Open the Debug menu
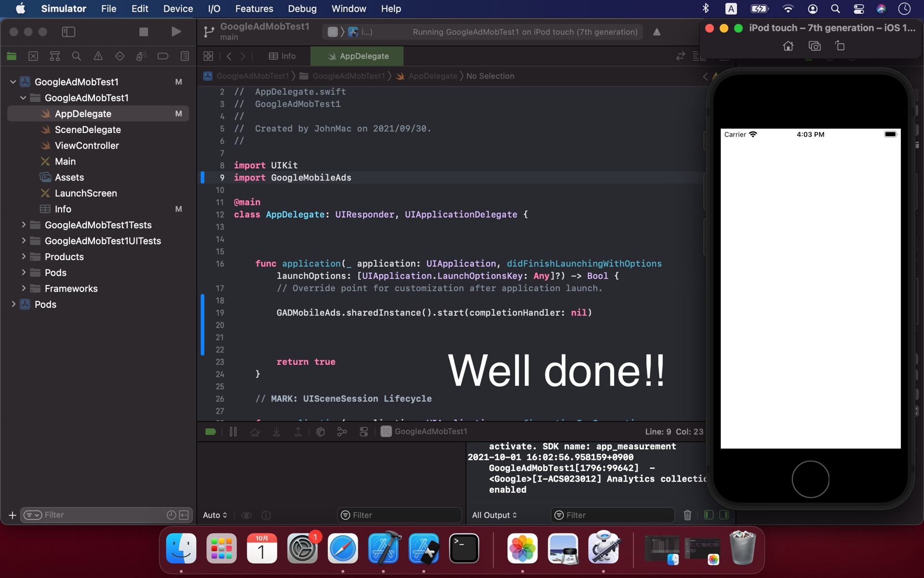 coord(302,9)
